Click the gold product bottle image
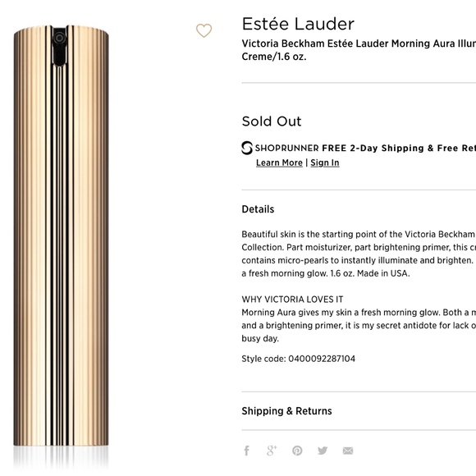476x476 pixels. tap(61, 237)
